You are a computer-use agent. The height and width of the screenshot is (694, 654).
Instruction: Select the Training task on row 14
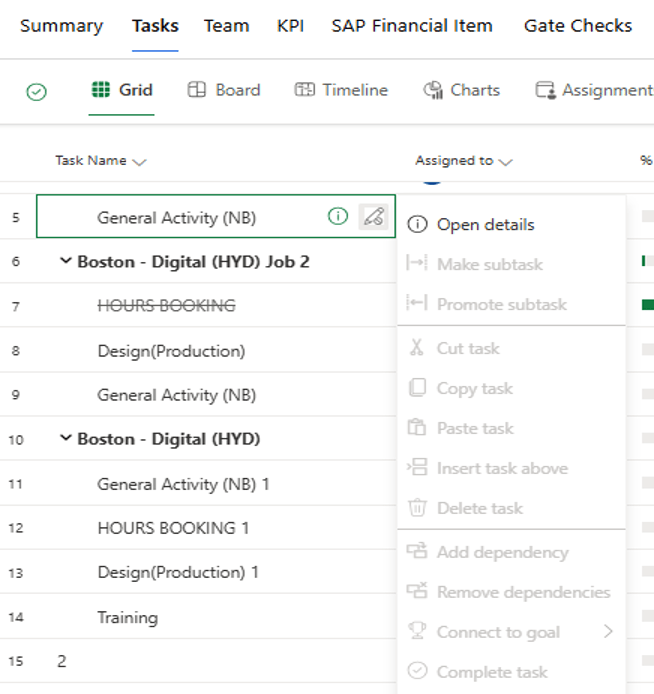127,617
